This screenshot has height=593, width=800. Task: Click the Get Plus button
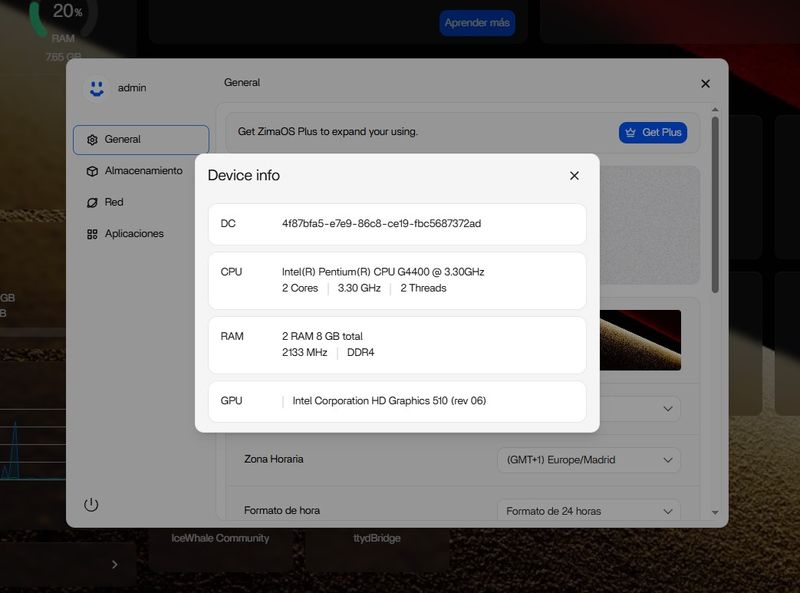[x=653, y=133]
